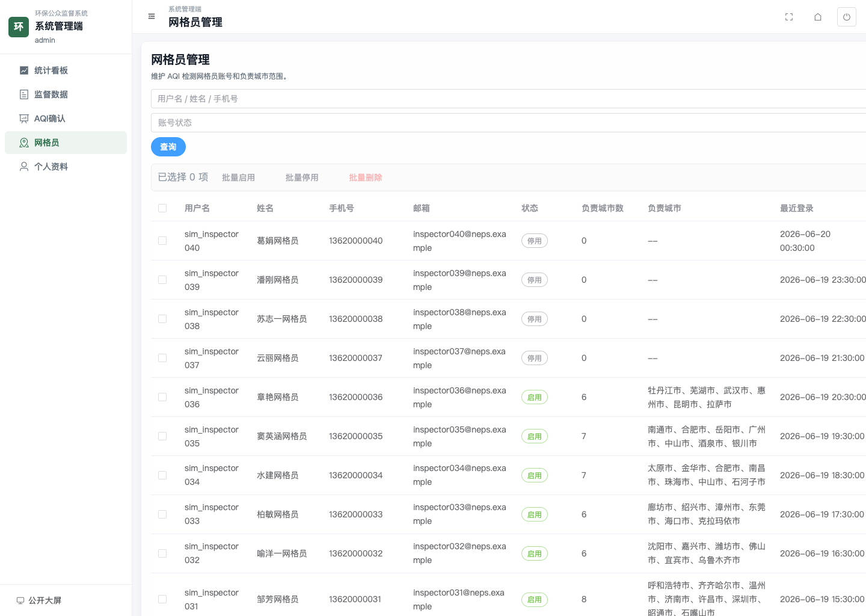Image resolution: width=866 pixels, height=616 pixels.
Task: Go to home via house icon
Action: 818,17
